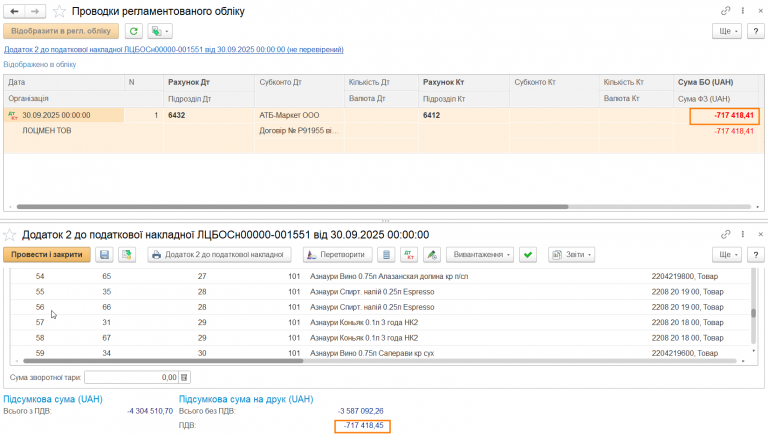Open the kebab menu in Додаток 2 header

tap(743, 234)
